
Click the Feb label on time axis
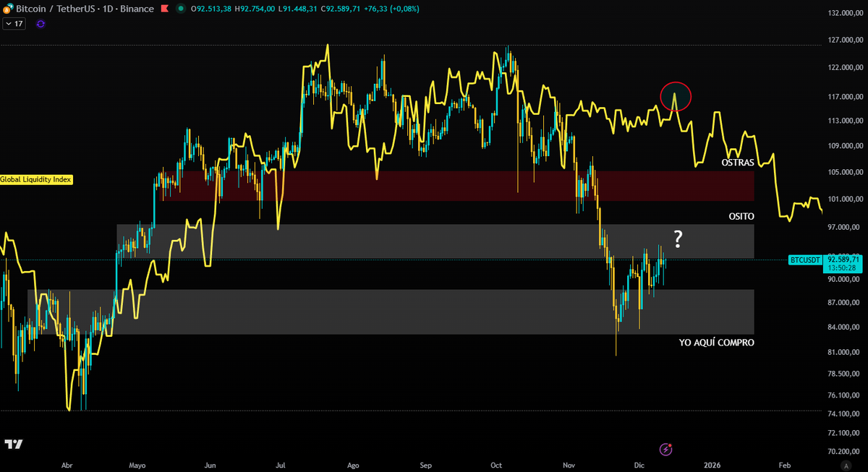click(x=784, y=465)
